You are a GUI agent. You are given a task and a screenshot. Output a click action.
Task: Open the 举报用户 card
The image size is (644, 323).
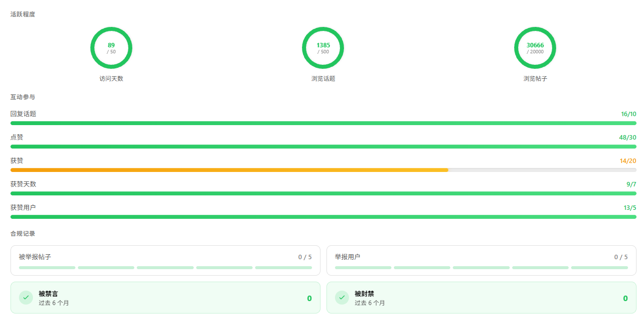tap(481, 260)
